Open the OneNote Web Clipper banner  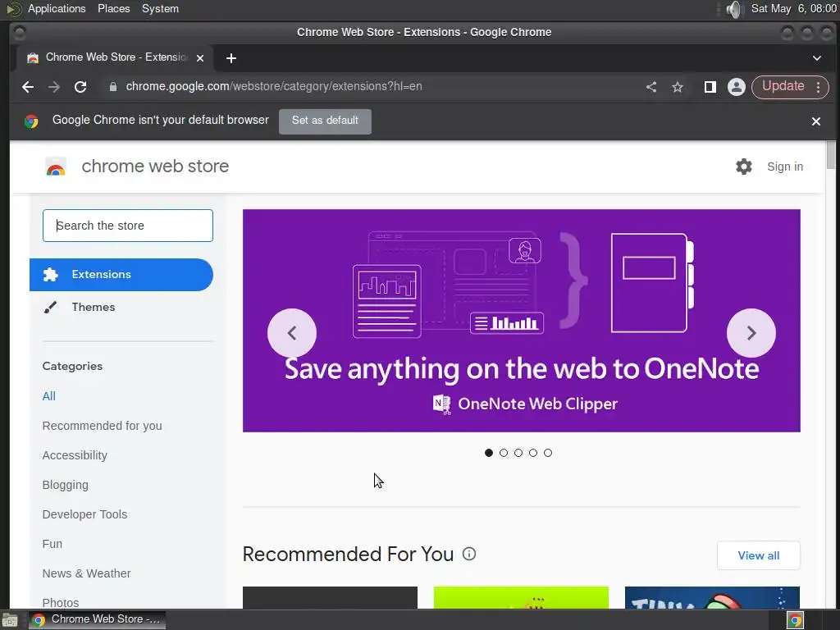pos(521,321)
